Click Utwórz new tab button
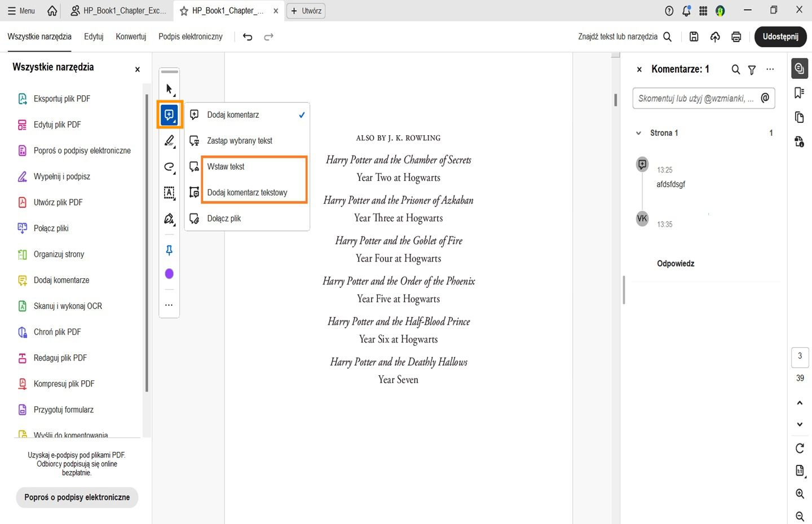 coord(306,11)
